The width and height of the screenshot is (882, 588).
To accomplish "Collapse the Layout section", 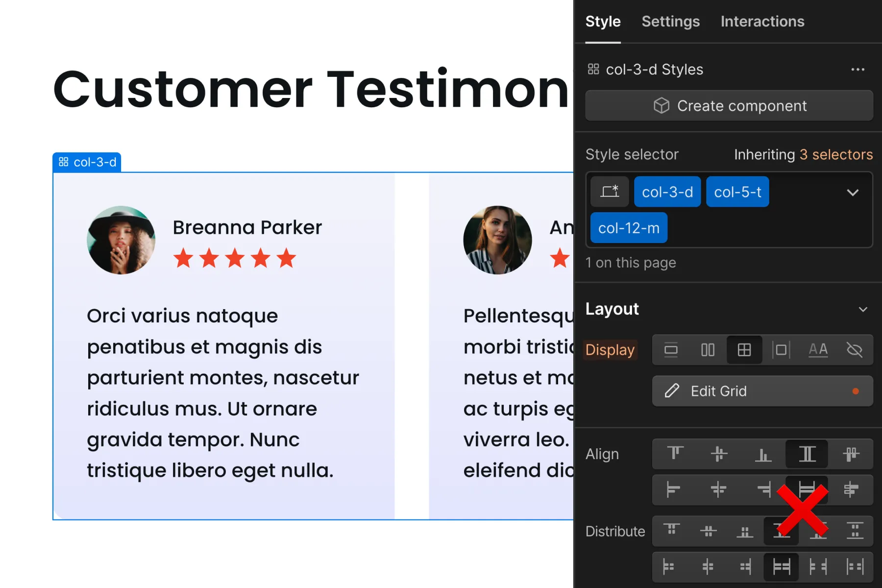I will pyautogui.click(x=863, y=309).
